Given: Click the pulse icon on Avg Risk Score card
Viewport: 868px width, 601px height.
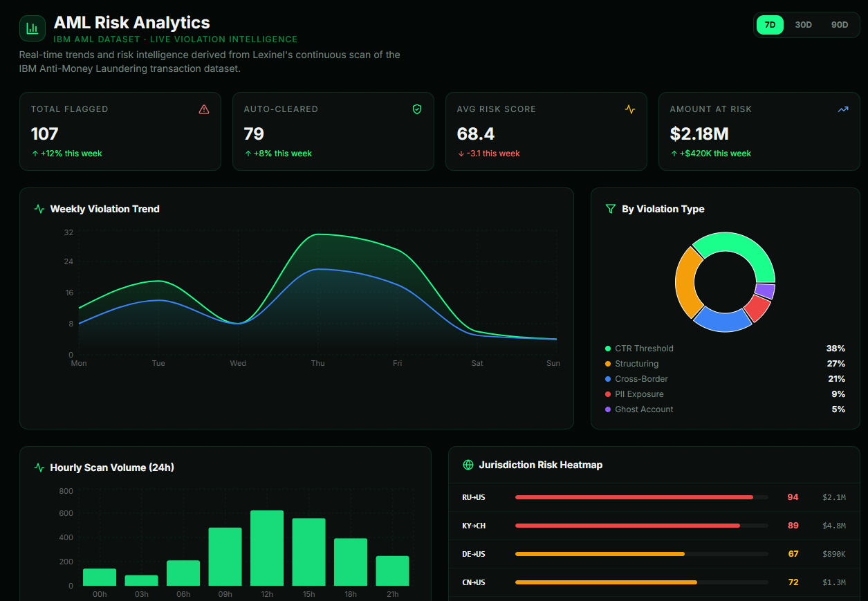Looking at the screenshot, I should pos(629,109).
